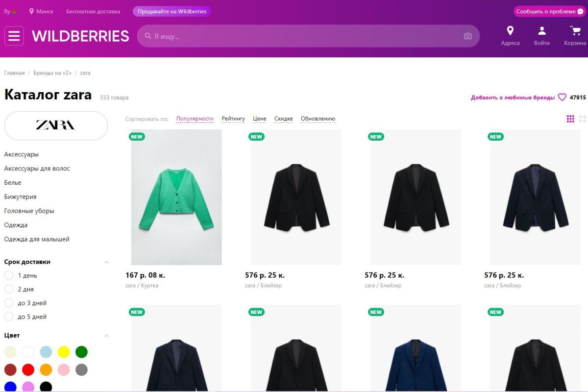Click the camera search-by-photo icon
Image resolution: width=588 pixels, height=392 pixels.
[x=467, y=36]
